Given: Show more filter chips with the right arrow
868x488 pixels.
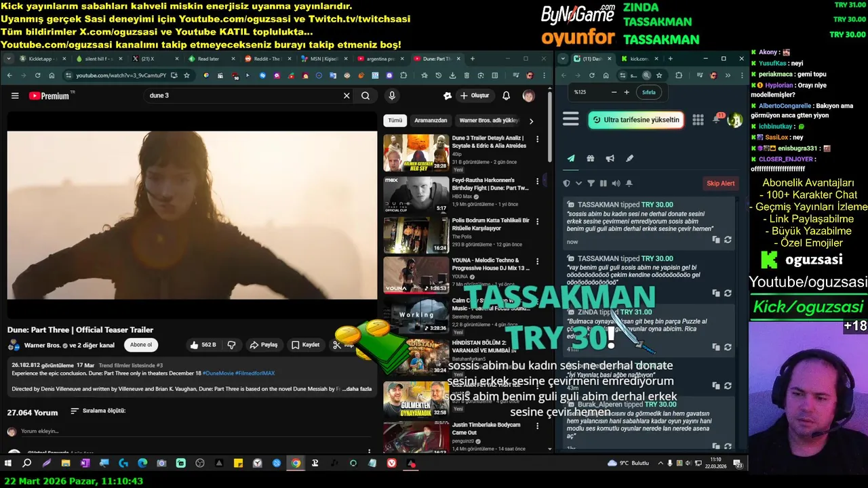Looking at the screenshot, I should [x=531, y=121].
